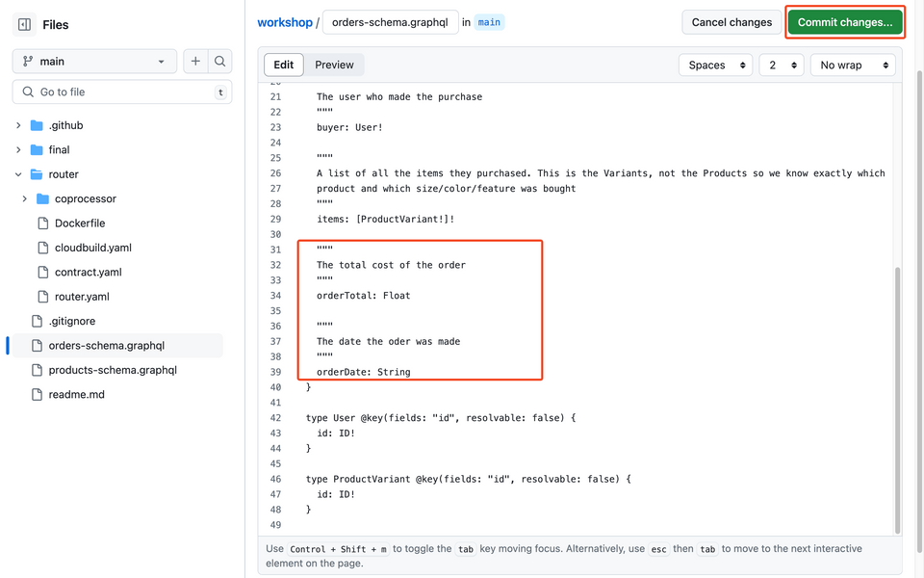Expand the .github folder chevron
This screenshot has height=578, width=924.
[18, 125]
